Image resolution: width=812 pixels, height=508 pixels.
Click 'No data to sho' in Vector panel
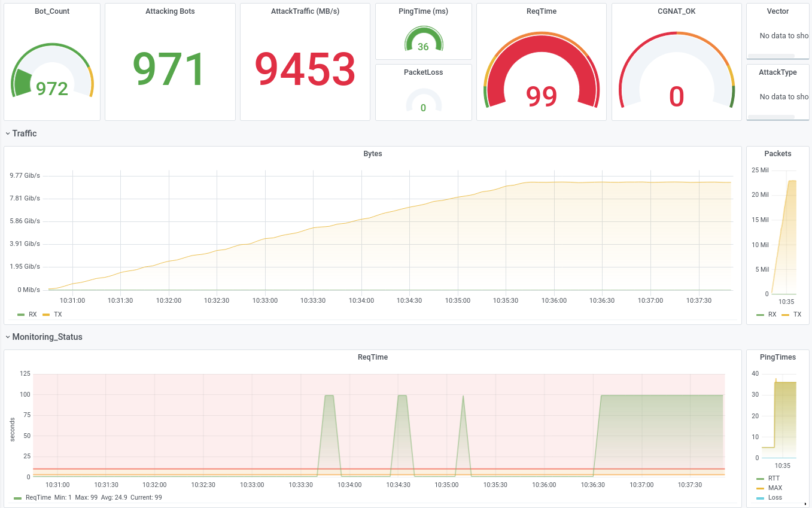coord(784,36)
